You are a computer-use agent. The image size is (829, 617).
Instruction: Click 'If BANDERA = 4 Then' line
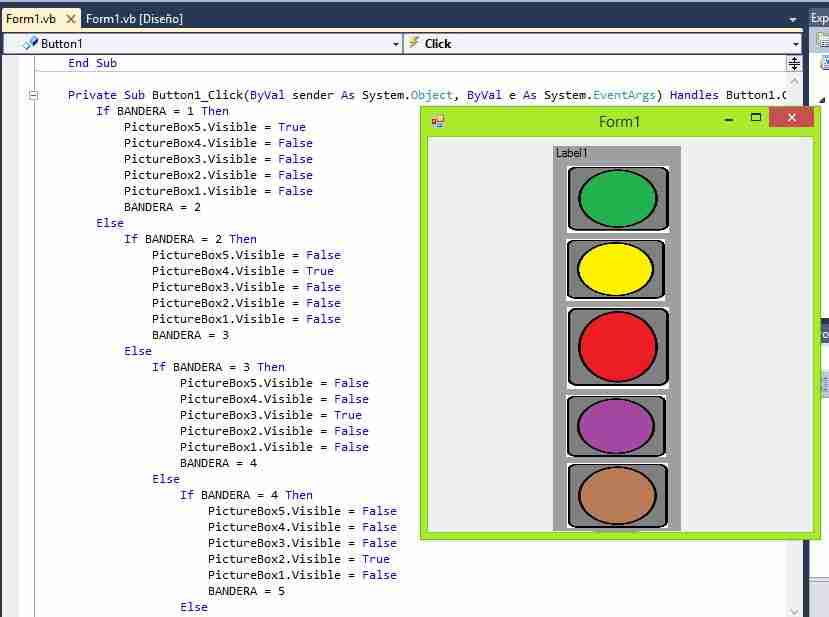pyautogui.click(x=246, y=495)
